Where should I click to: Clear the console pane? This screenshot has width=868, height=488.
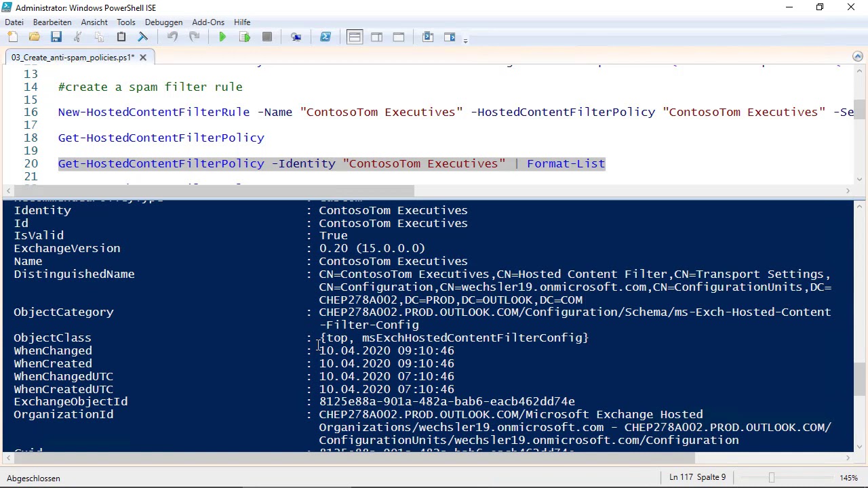[x=143, y=37]
